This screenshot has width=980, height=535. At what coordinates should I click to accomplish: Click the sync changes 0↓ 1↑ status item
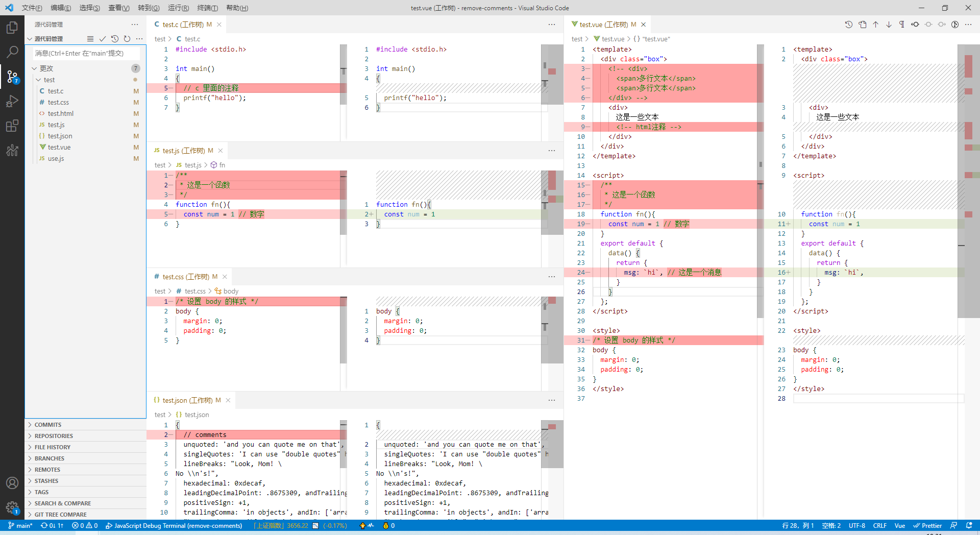point(52,525)
